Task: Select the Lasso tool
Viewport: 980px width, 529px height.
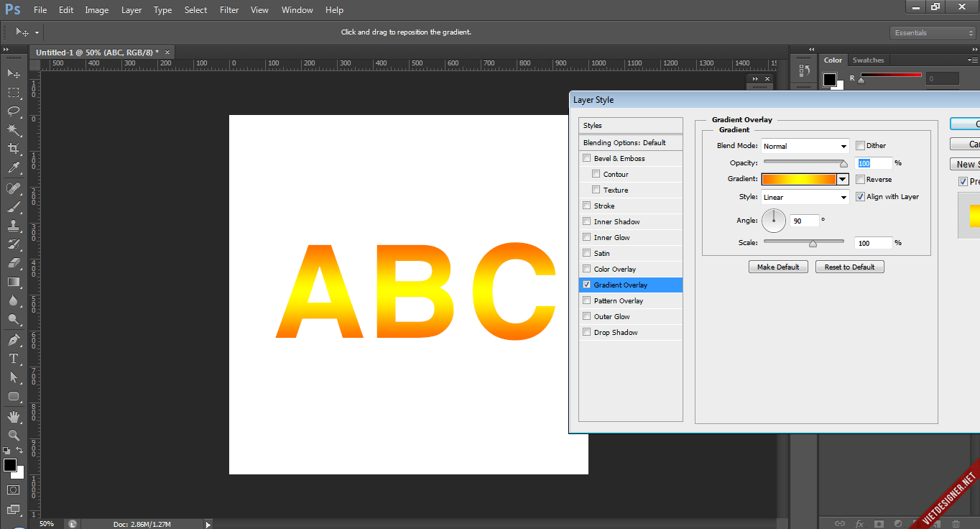Action: click(x=14, y=111)
